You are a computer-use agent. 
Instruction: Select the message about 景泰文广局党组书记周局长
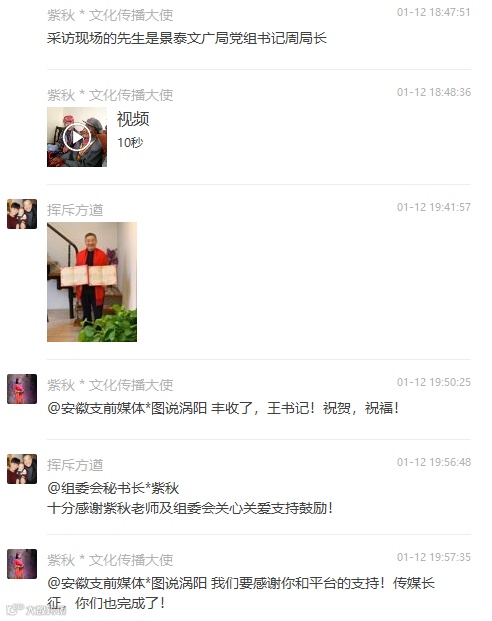(187, 38)
